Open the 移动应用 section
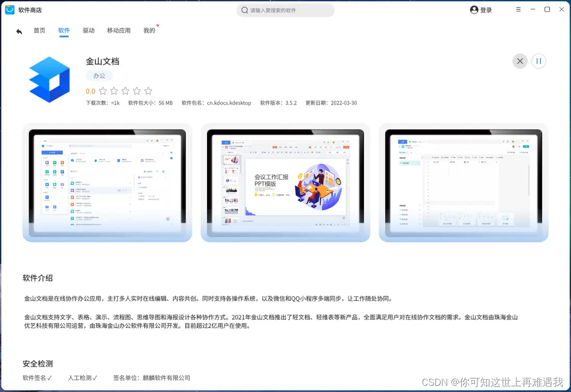The width and height of the screenshot is (571, 392). (x=119, y=31)
